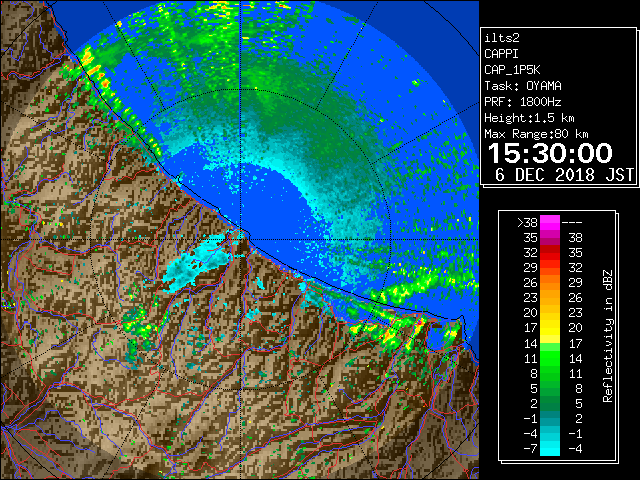Click the "Max Range:80 km" line

point(536,134)
